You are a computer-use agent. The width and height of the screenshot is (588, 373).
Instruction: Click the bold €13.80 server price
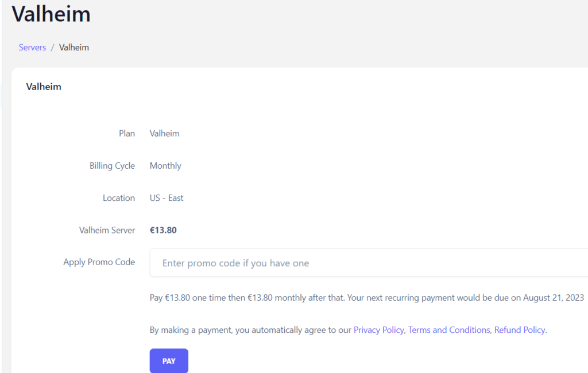163,230
